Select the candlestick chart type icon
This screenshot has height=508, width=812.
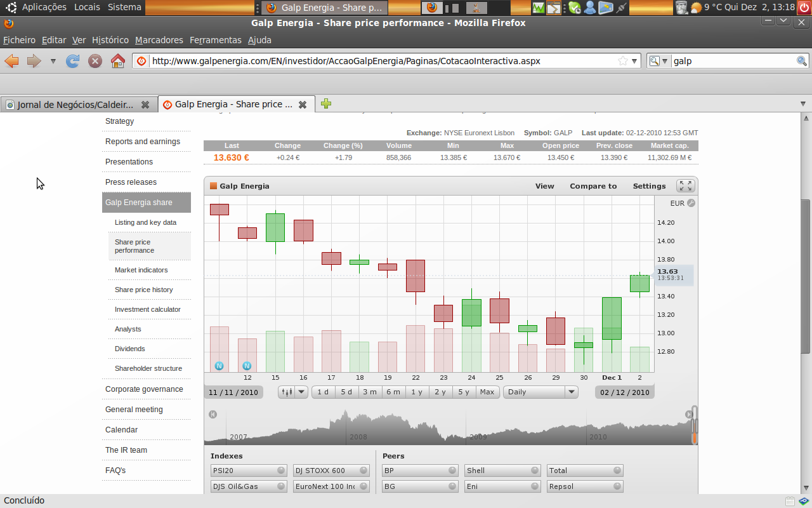coord(286,392)
